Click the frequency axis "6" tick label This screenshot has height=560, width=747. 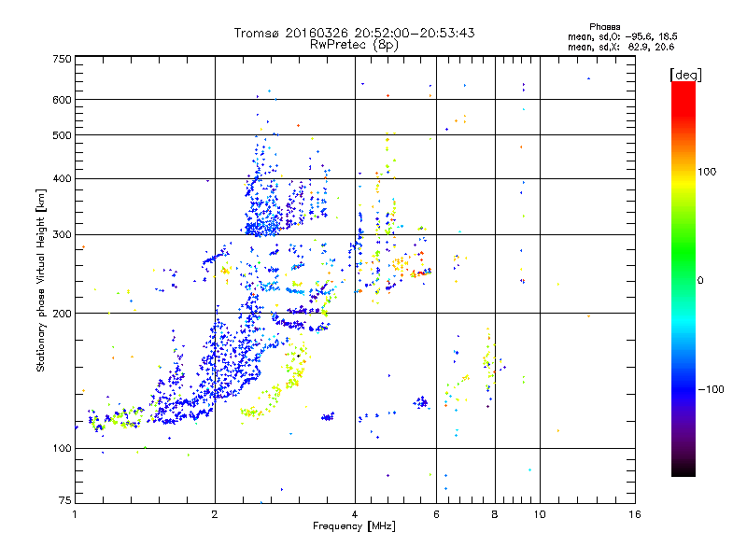436,514
